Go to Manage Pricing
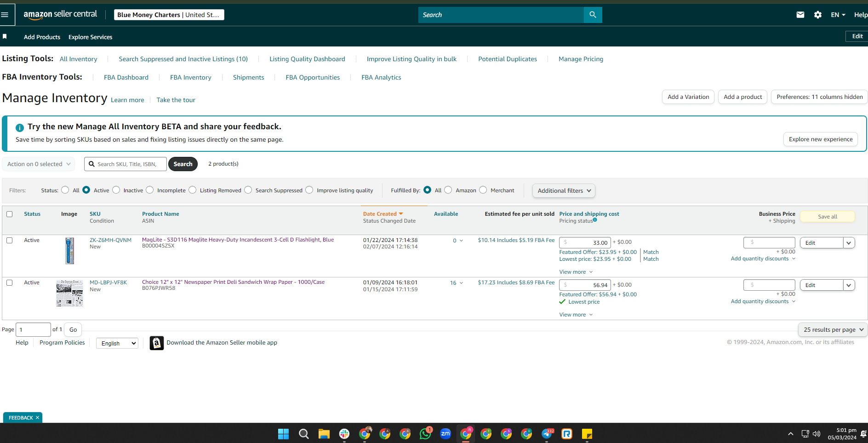The width and height of the screenshot is (868, 443). click(581, 59)
